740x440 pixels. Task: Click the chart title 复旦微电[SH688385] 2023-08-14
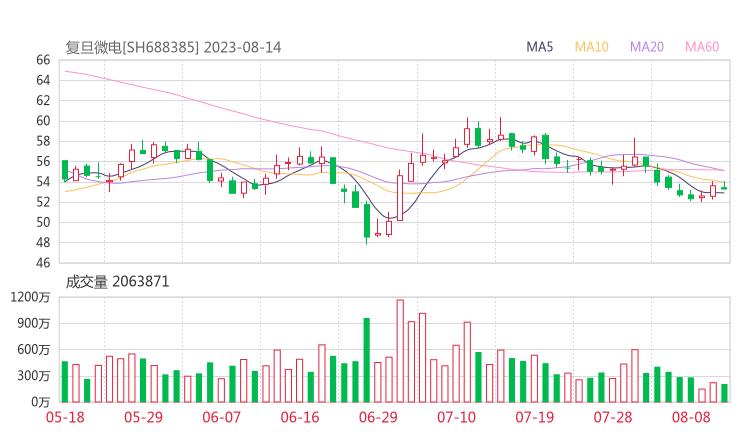173,47
